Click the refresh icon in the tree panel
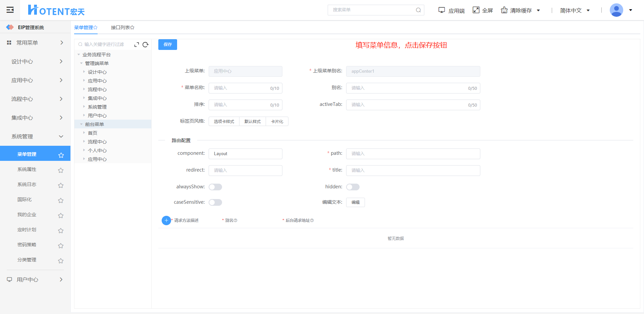 click(x=145, y=45)
